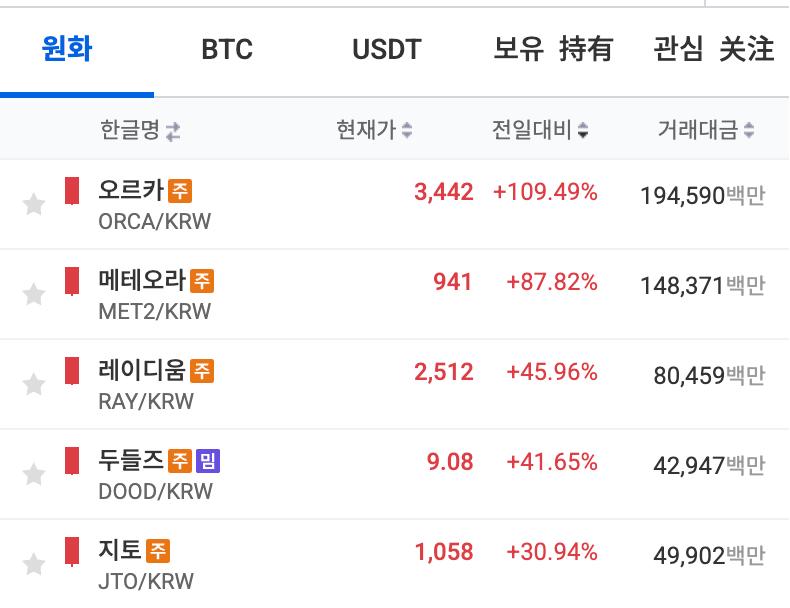
Task: Star the DOOD/KRW row as favorite
Action: point(34,474)
